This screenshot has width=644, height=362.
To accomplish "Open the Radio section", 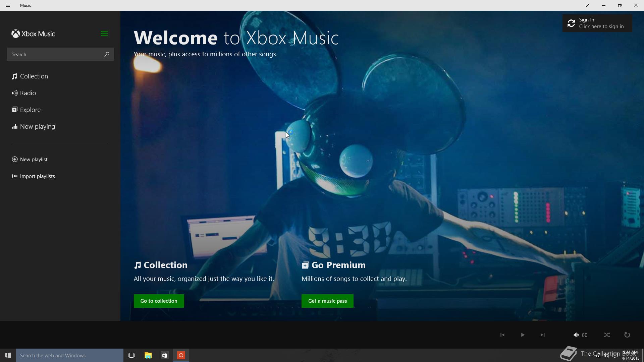I will (x=24, y=93).
